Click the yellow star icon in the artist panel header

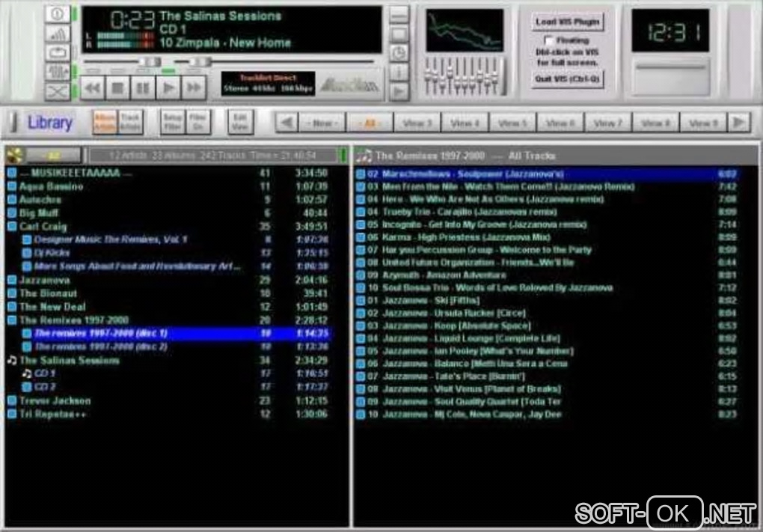pos(15,156)
